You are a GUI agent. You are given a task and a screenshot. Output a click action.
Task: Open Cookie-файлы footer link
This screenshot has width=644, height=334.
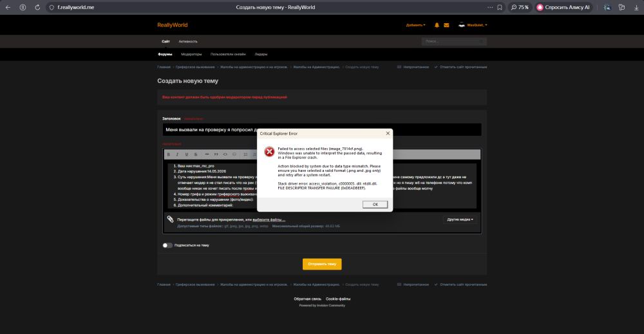(x=338, y=299)
